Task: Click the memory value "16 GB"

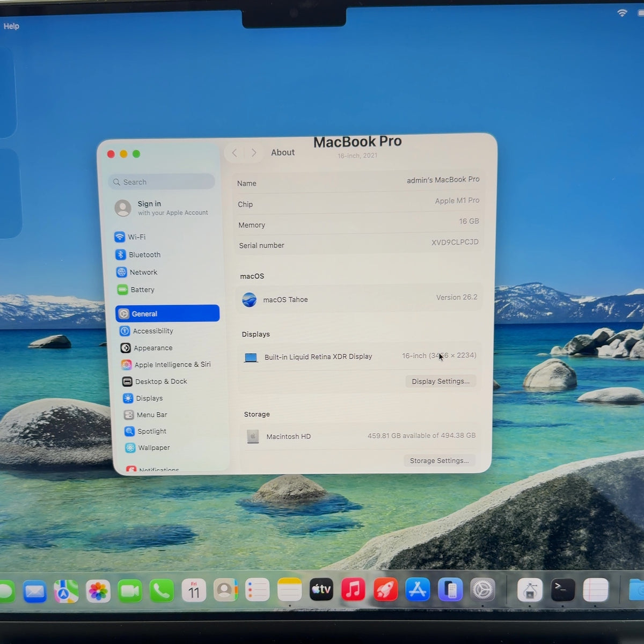Action: [469, 221]
